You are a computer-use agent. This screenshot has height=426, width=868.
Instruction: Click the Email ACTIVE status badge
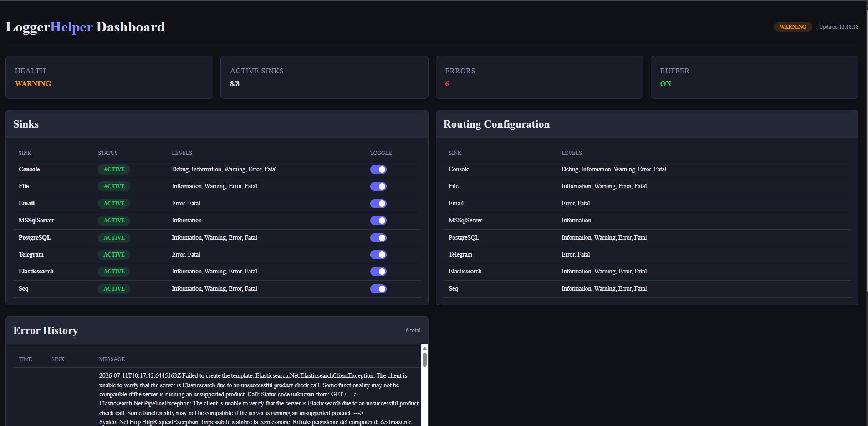point(114,204)
